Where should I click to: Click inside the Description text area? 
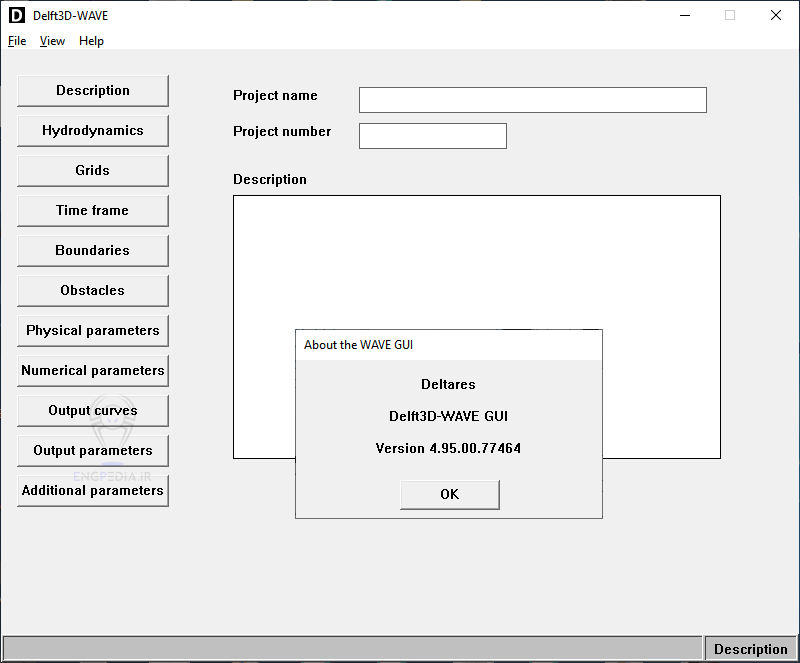(x=476, y=260)
